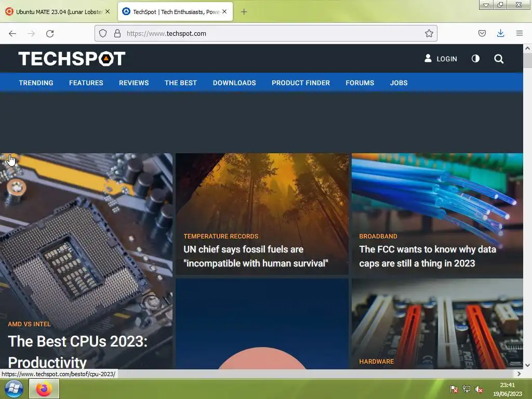532x399 pixels.
Task: Open the HARDWARE category label
Action: coord(376,362)
